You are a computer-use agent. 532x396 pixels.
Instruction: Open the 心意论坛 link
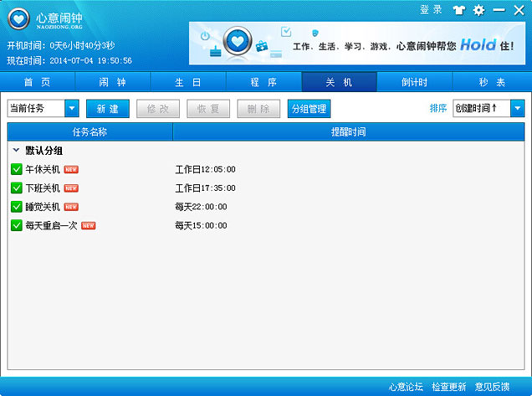(x=406, y=387)
